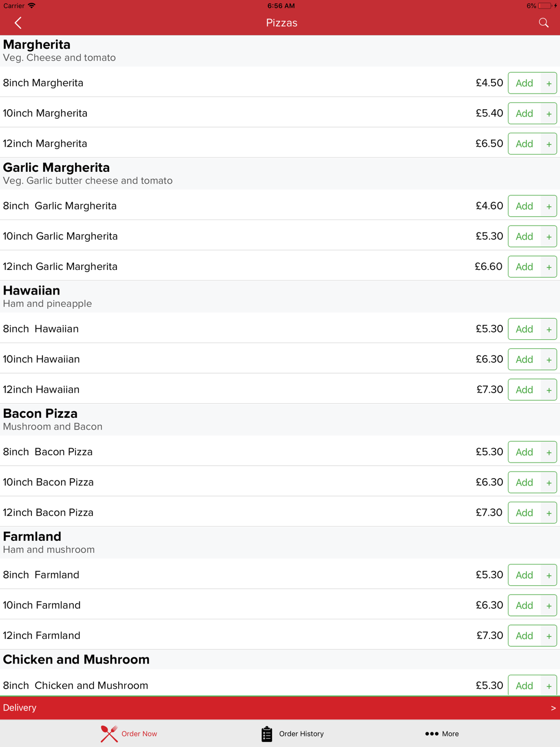This screenshot has width=560, height=747.
Task: Go back using the top-left arrow
Action: click(18, 23)
